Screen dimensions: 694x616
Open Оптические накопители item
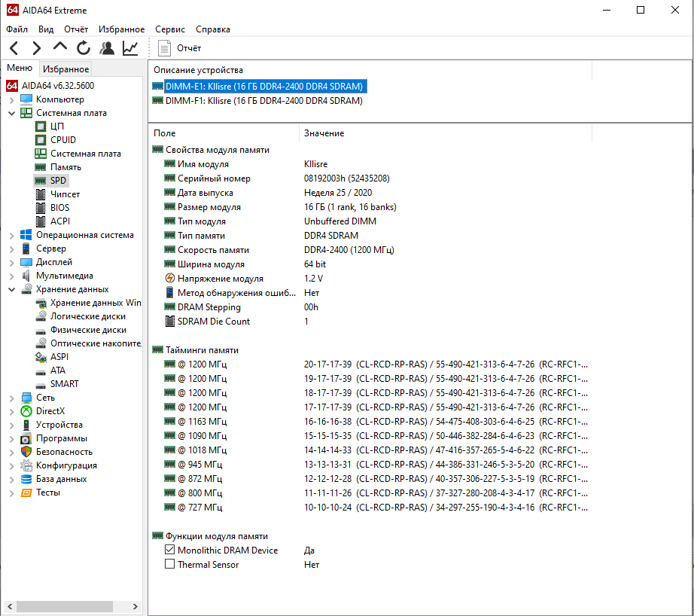96,343
